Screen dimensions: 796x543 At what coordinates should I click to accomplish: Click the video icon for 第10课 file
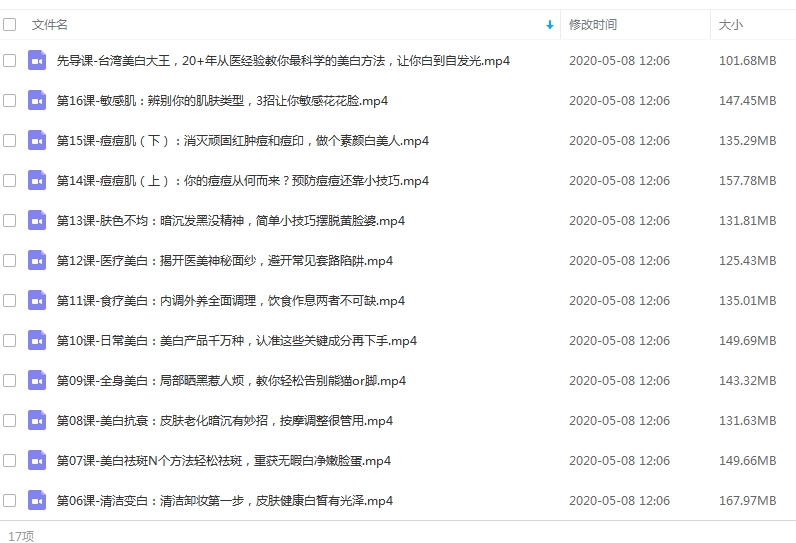[37, 341]
